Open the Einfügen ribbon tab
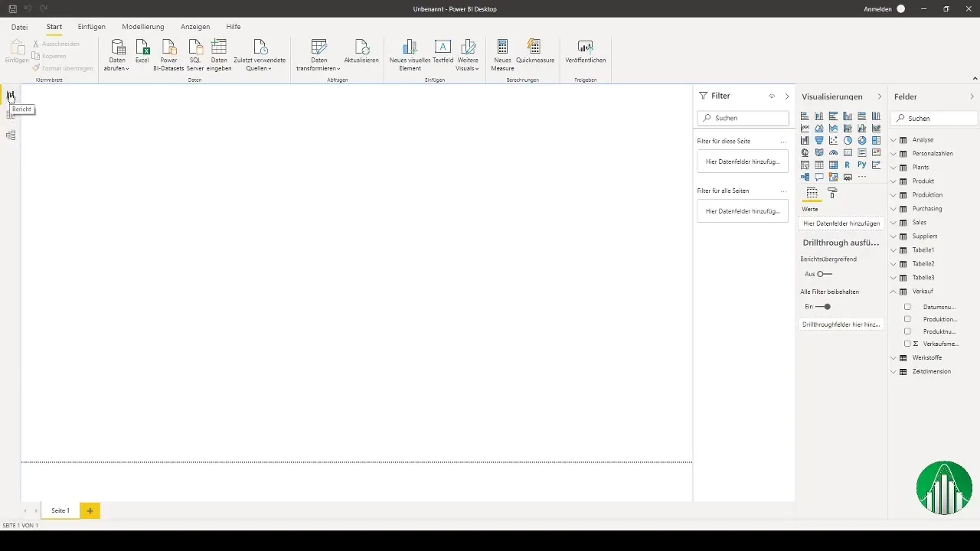 (92, 27)
